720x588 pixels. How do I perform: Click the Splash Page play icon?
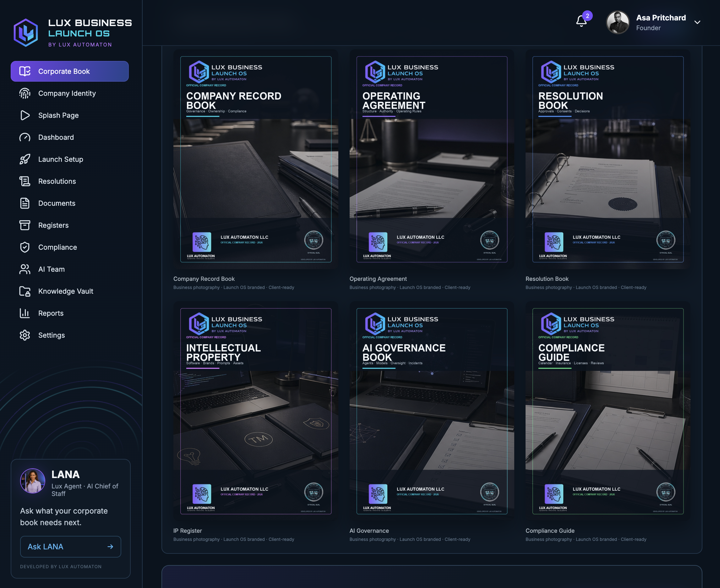pyautogui.click(x=25, y=115)
